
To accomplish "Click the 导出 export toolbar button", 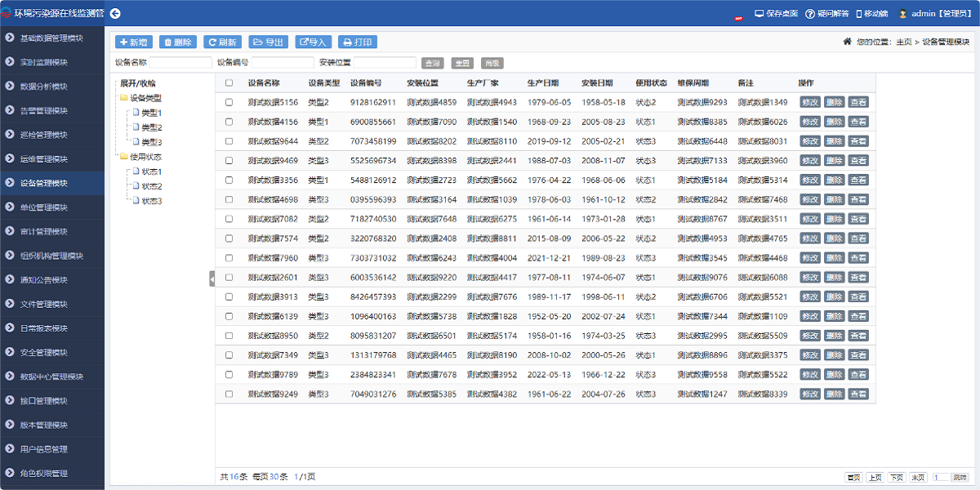I will [268, 42].
